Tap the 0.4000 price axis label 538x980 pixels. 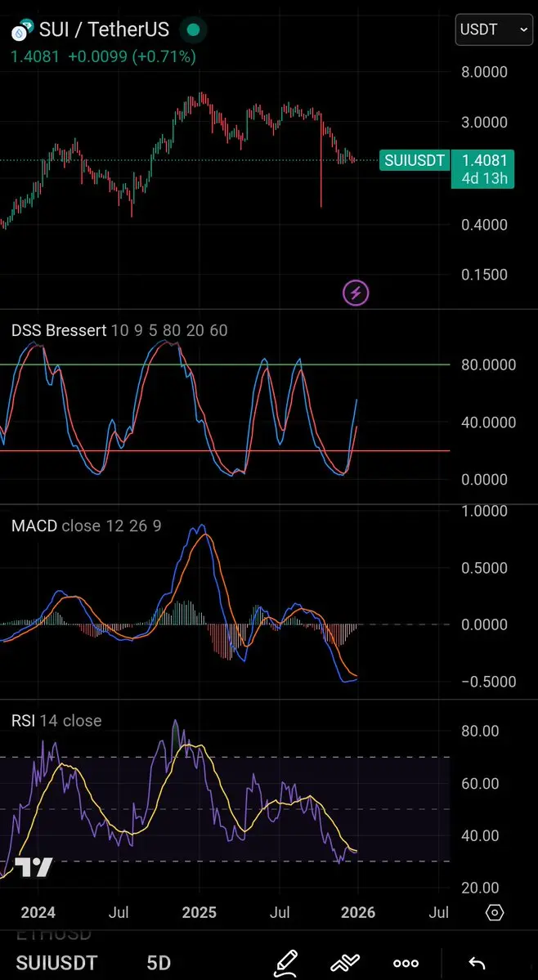484,225
